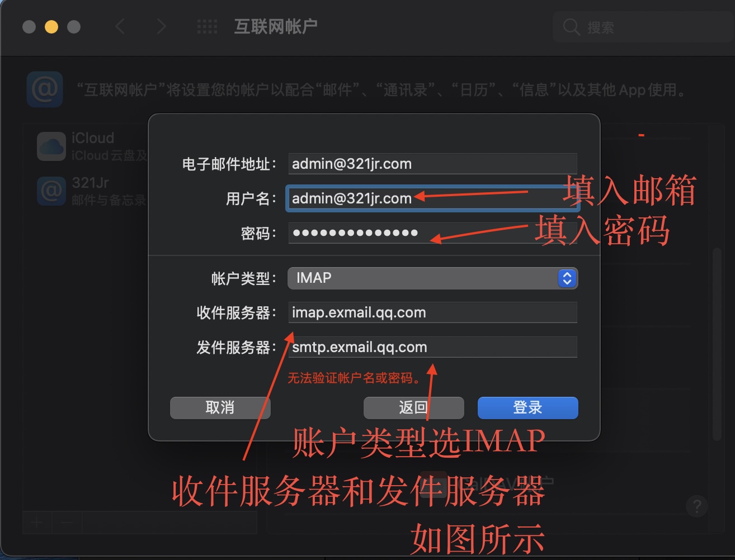Click the remove account minus button
This screenshot has height=560, width=735.
click(x=67, y=523)
